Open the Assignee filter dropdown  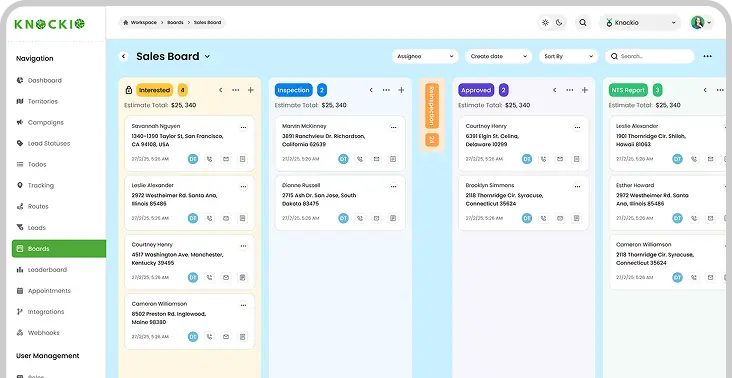pos(425,56)
